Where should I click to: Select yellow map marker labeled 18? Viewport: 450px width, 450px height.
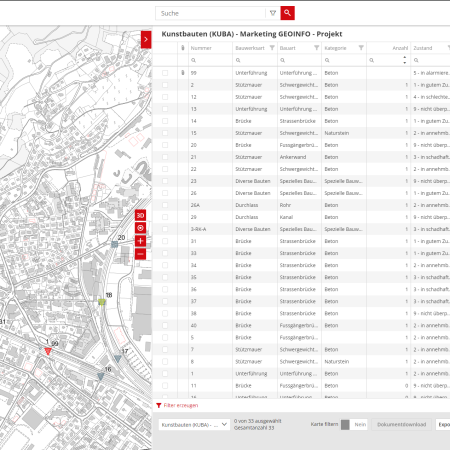point(102,302)
